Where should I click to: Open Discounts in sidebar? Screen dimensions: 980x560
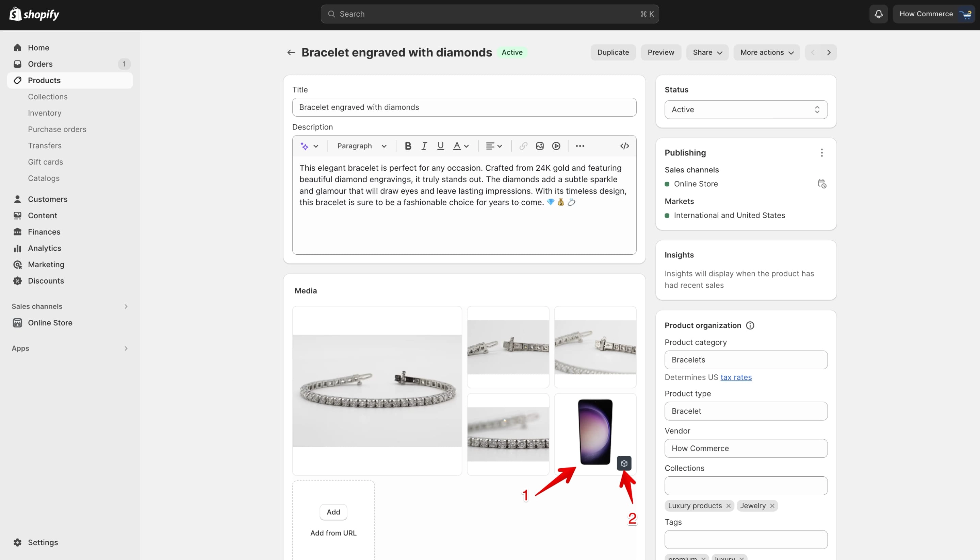[70, 281]
